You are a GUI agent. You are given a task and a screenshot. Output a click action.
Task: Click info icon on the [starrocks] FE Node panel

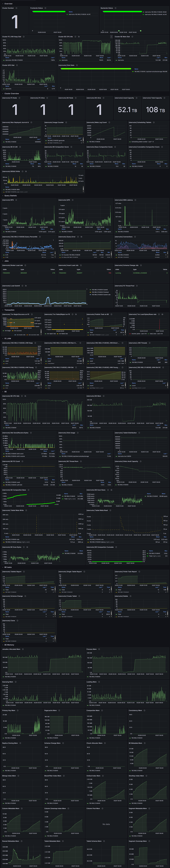tap(19, 98)
